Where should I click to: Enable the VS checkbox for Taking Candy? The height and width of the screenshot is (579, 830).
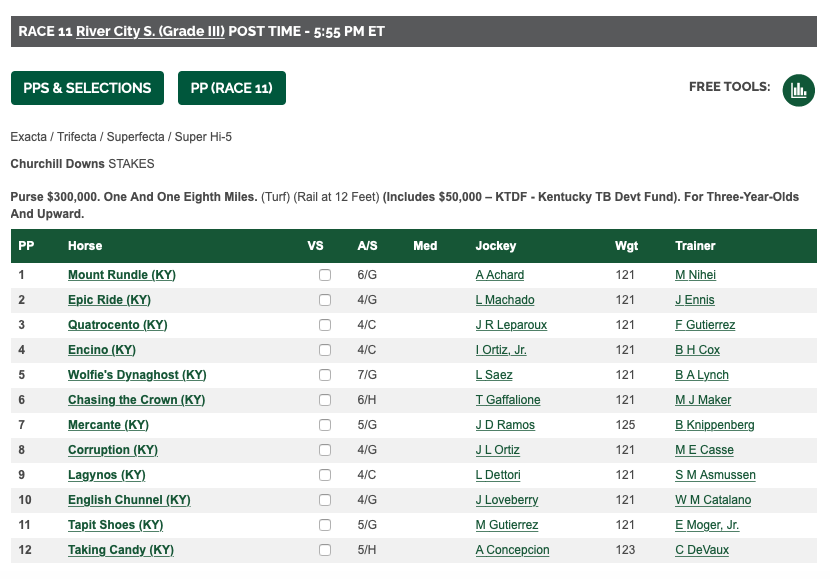[325, 550]
